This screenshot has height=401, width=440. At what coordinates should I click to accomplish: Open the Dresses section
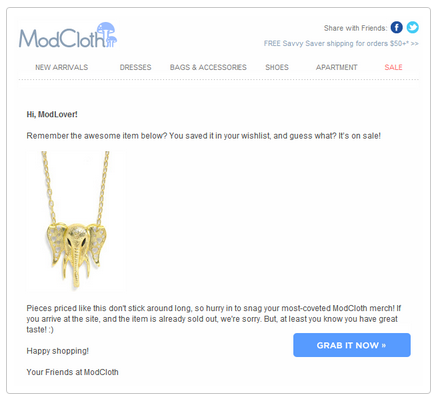pyautogui.click(x=135, y=67)
